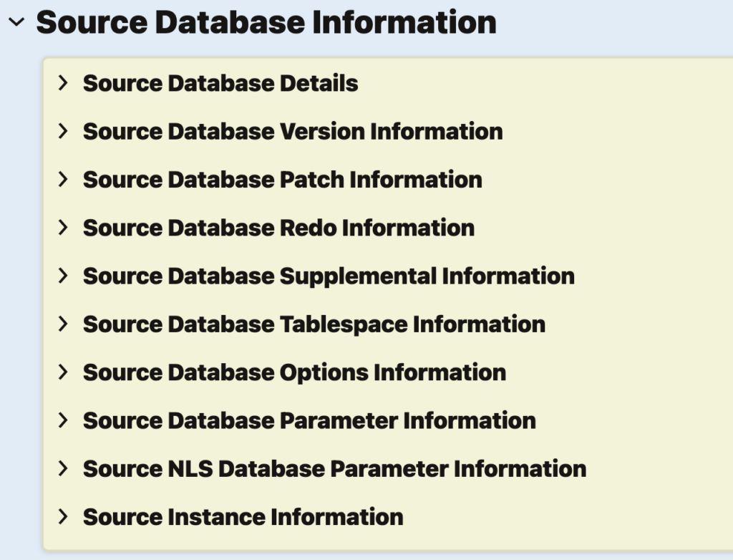Screen dimensions: 733x560
Task: Select the Source Database Details label
Action: coord(220,83)
